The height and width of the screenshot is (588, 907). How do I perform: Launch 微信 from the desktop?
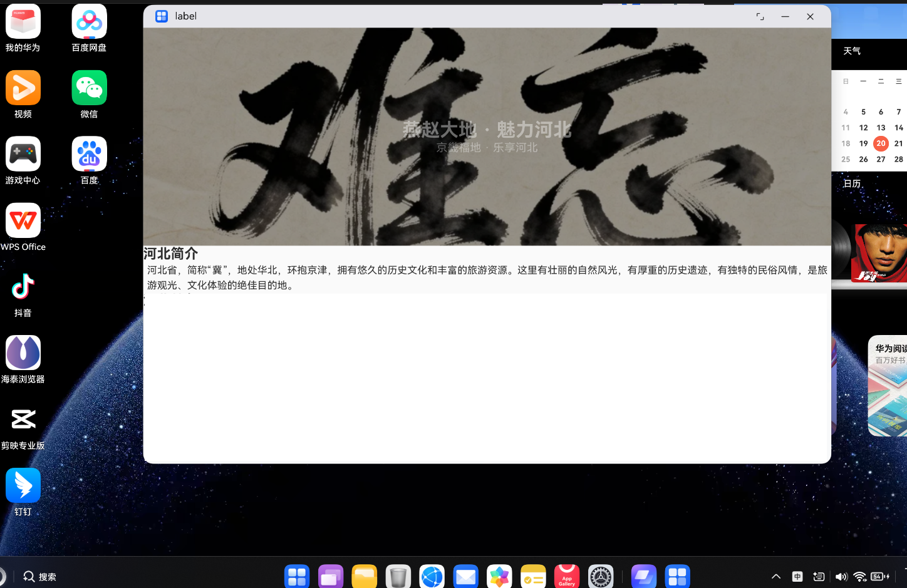point(90,88)
